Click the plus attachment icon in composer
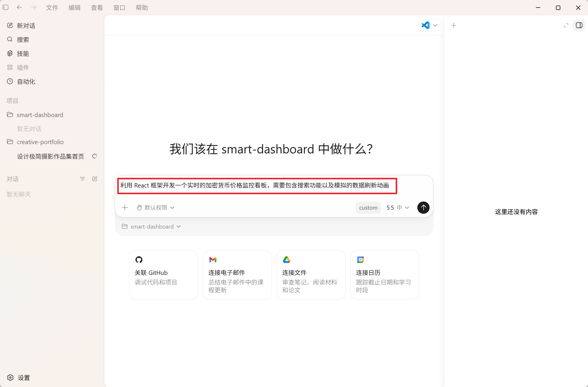 pos(125,208)
